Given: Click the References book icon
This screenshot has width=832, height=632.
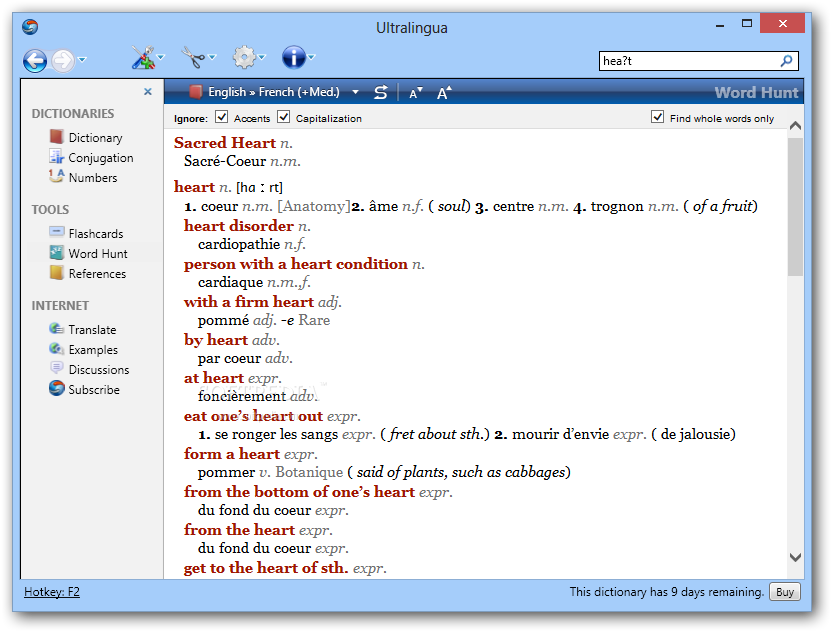Looking at the screenshot, I should point(56,272).
